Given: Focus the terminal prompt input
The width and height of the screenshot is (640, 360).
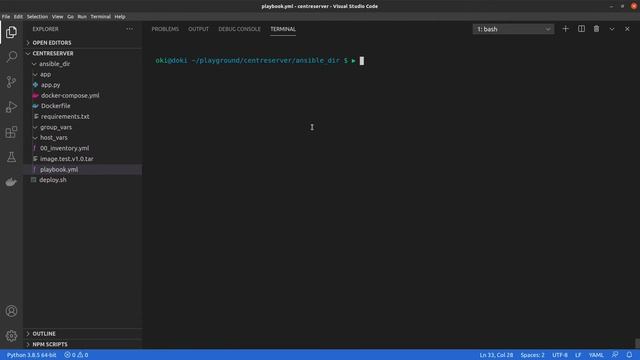Looking at the screenshot, I should (x=362, y=61).
